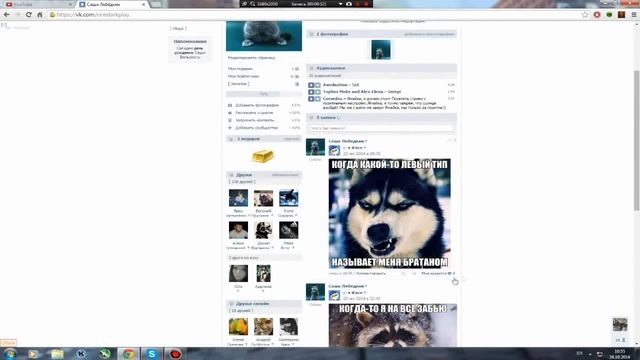Open the Windows Start button
Viewport: 640px width, 360px height.
pyautogui.click(x=10, y=353)
